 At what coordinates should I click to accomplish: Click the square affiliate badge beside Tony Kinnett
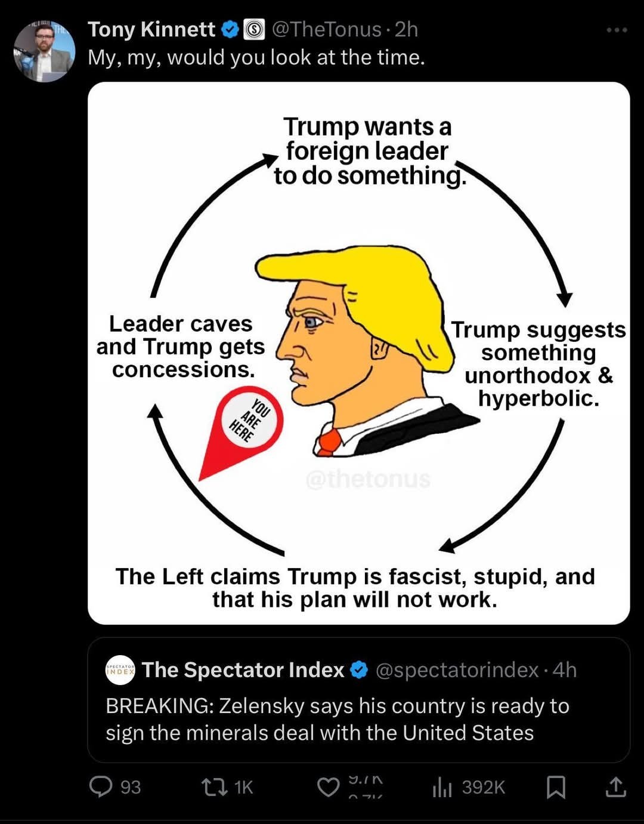pyautogui.click(x=254, y=29)
